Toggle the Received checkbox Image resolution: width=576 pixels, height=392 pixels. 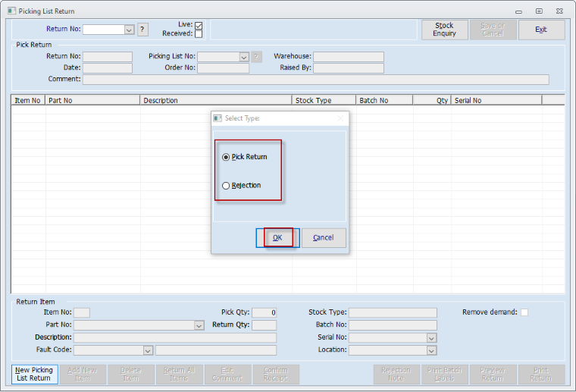(x=199, y=34)
